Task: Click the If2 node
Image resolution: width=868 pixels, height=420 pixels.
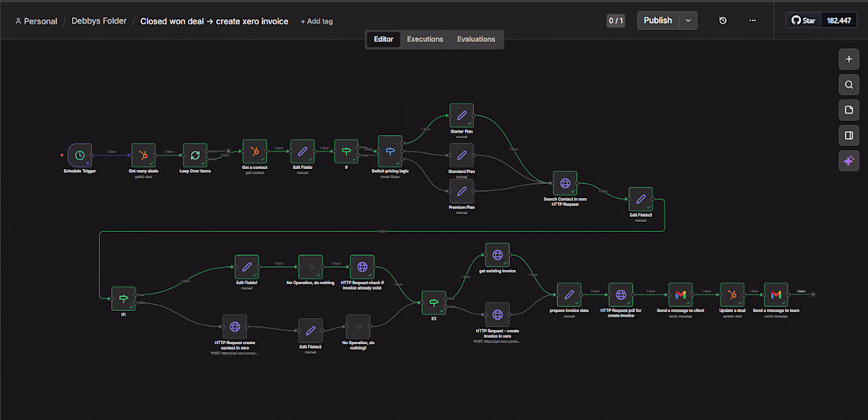Action: pos(433,303)
